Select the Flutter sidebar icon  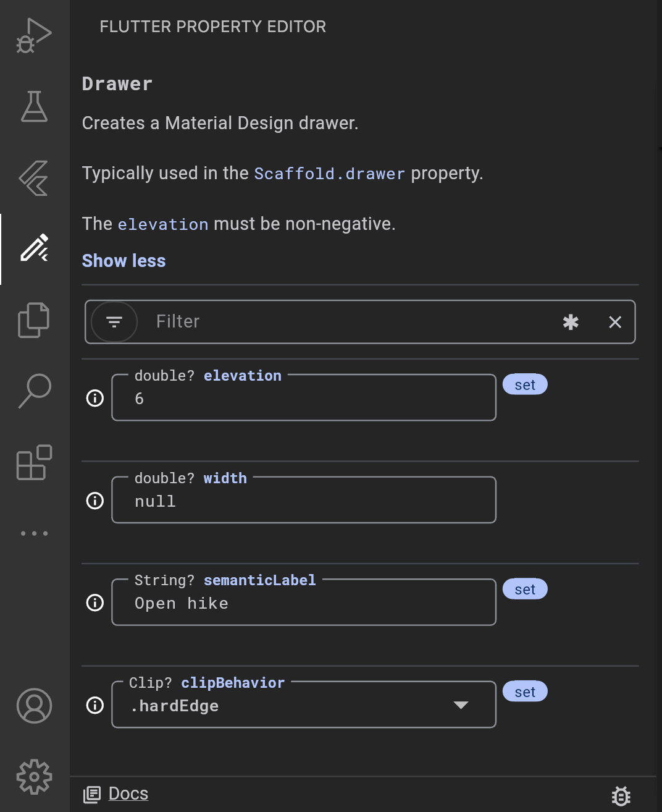[34, 178]
